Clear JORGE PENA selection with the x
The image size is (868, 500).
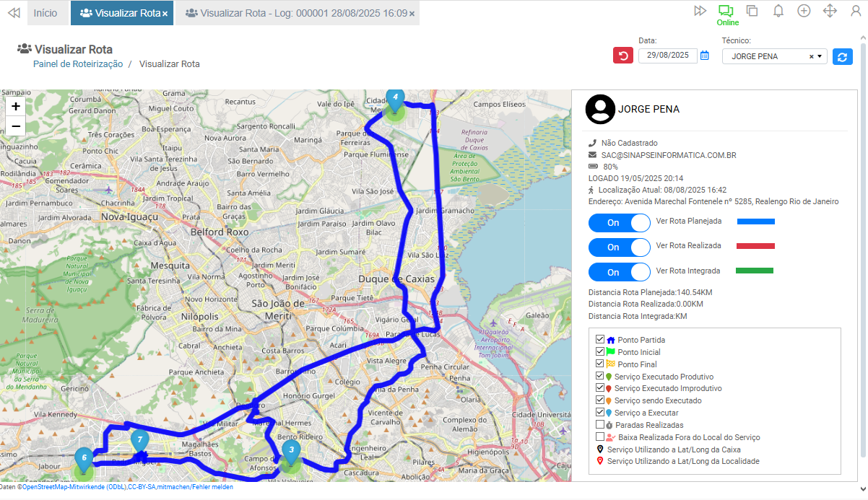click(811, 56)
